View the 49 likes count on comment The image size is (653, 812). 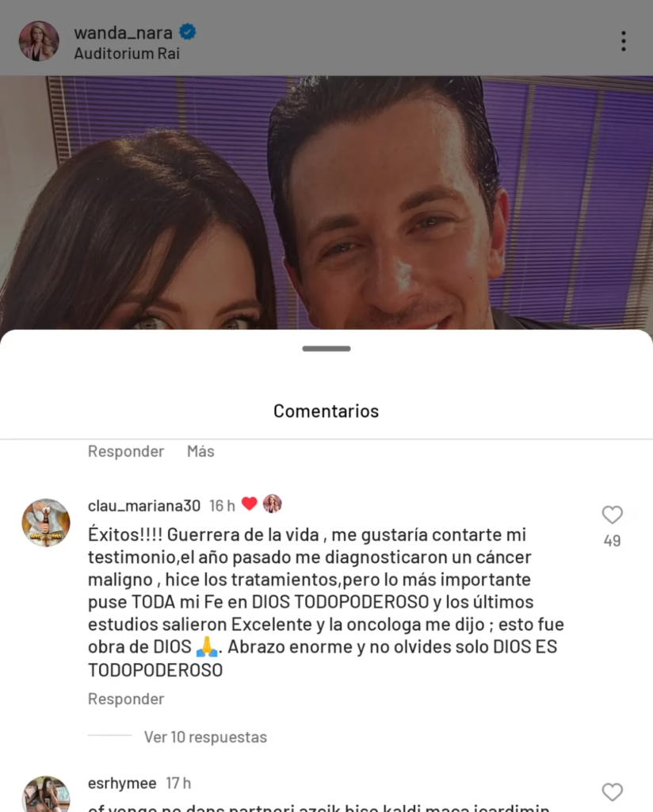click(612, 541)
